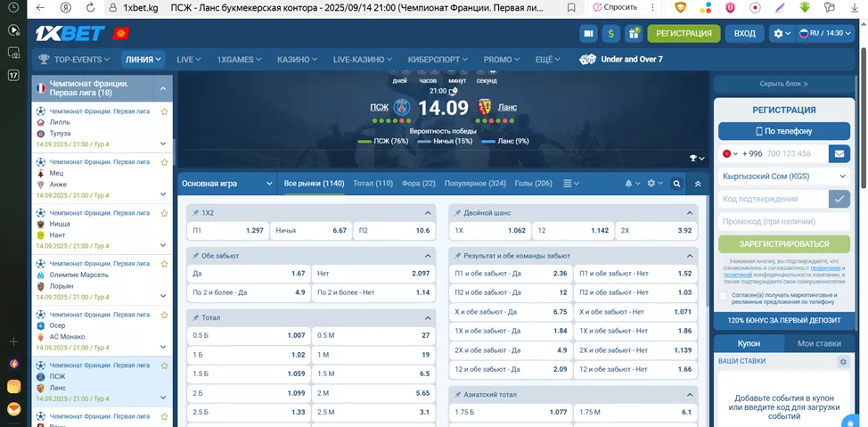Click the Промокод (при наличии) field
Viewport: 868px width, 427px height.
pyautogui.click(x=784, y=222)
